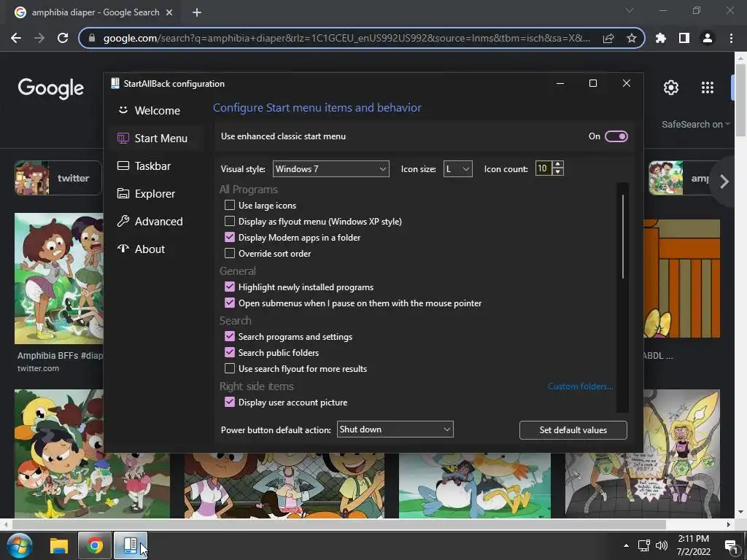Uncheck Highlight newly installed programs
The image size is (747, 560).
[x=230, y=287]
